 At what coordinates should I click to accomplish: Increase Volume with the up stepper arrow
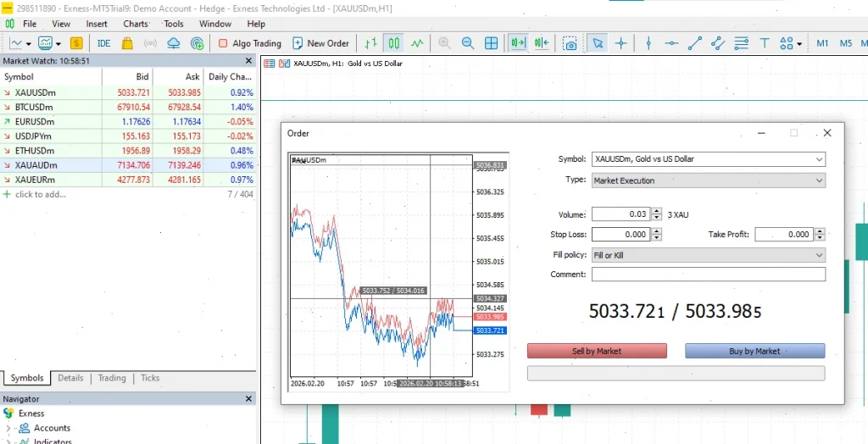(x=657, y=212)
